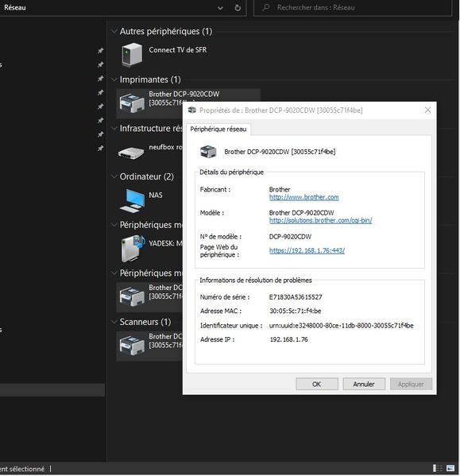Screen dimensions: 460x476
Task: Click the Rechercher dans Réseau search field
Action: click(x=353, y=8)
